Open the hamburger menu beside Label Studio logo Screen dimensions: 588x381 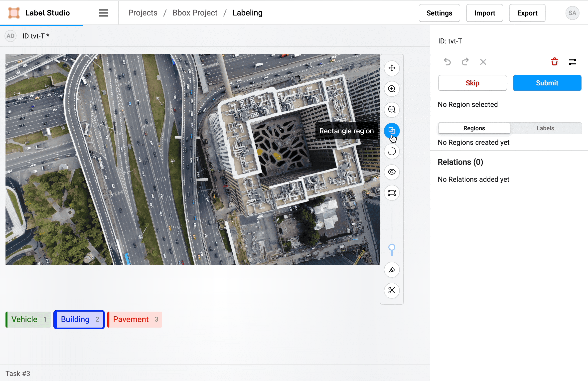click(x=104, y=13)
